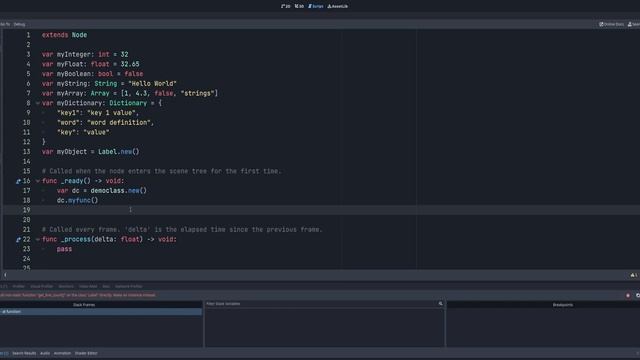Click the 'var myBoolean: bool = false' line
640x360 pixels.
click(x=92, y=74)
